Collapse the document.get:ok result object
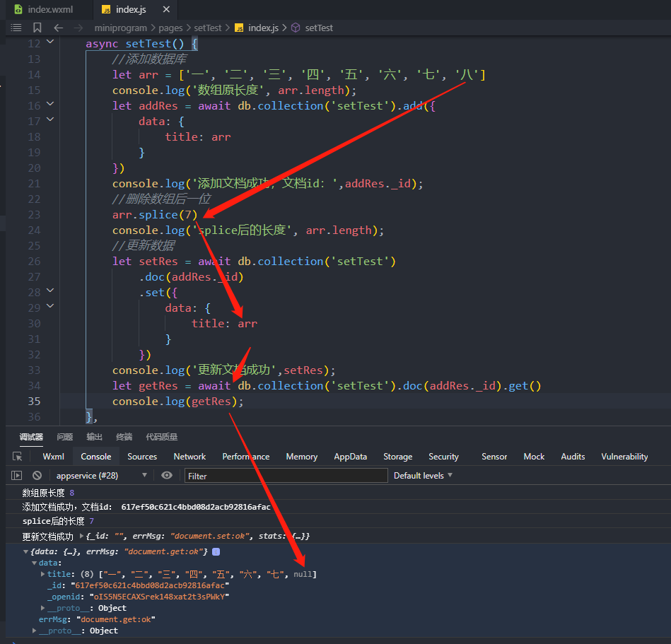The image size is (671, 644). point(25,551)
